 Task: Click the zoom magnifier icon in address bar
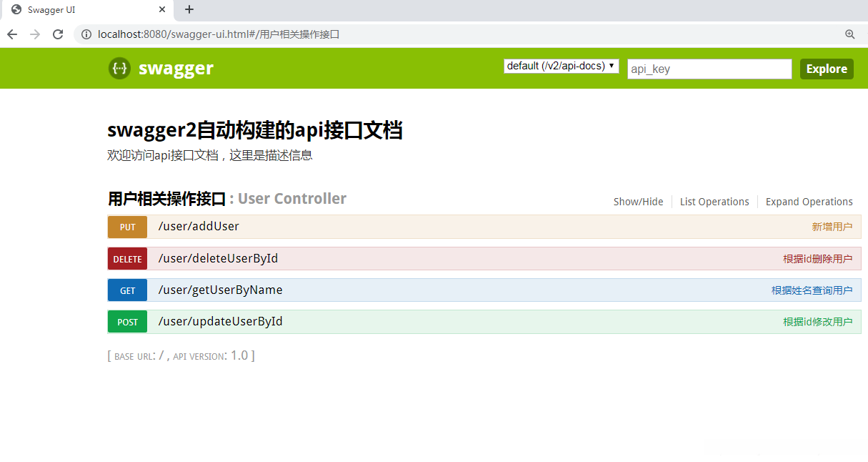pyautogui.click(x=850, y=34)
